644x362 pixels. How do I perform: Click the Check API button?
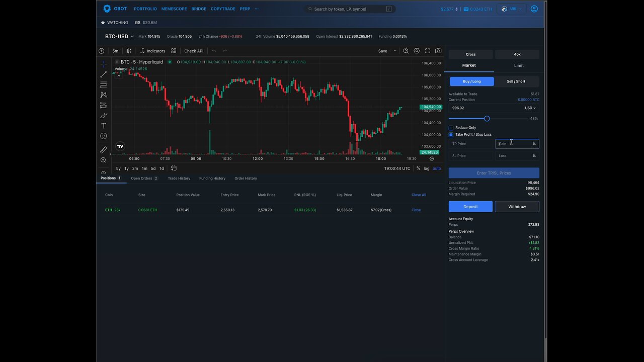point(194,51)
